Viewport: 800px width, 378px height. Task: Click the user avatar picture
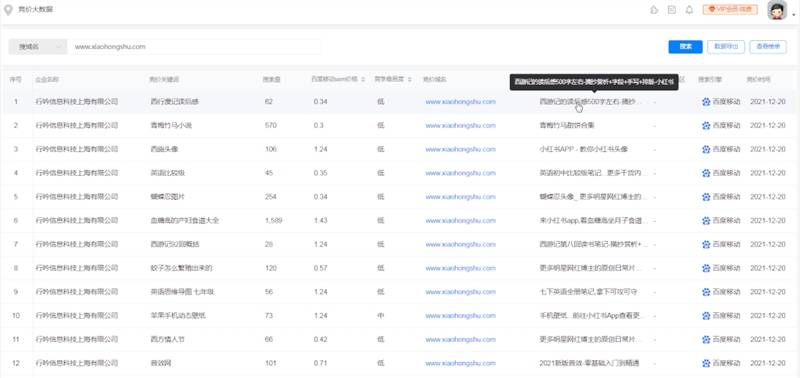point(777,10)
